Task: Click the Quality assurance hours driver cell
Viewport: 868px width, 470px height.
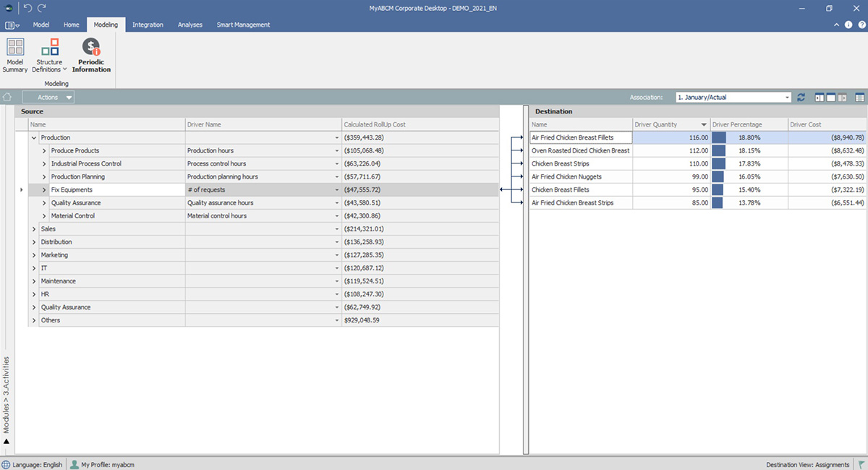Action: point(263,202)
